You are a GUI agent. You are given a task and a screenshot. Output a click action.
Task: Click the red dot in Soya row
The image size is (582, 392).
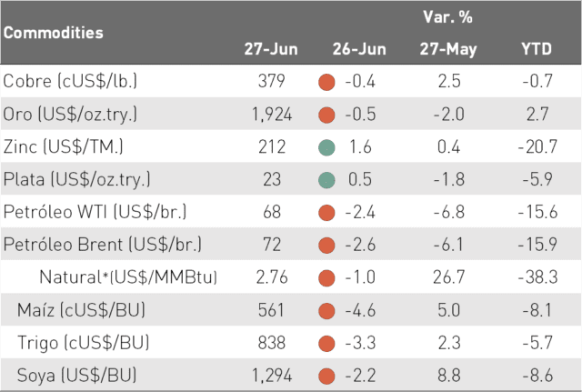(326, 376)
